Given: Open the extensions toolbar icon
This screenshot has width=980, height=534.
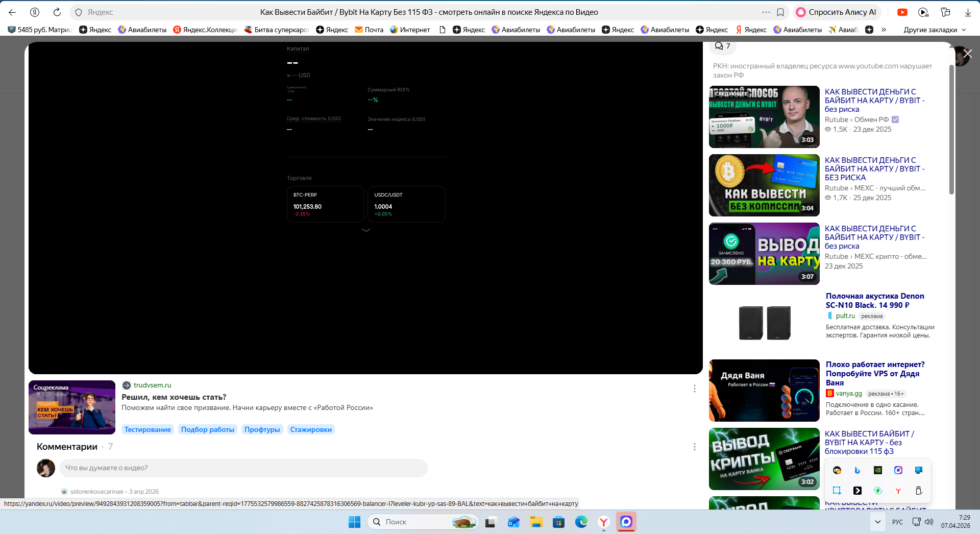Looking at the screenshot, I should pyautogui.click(x=945, y=12).
